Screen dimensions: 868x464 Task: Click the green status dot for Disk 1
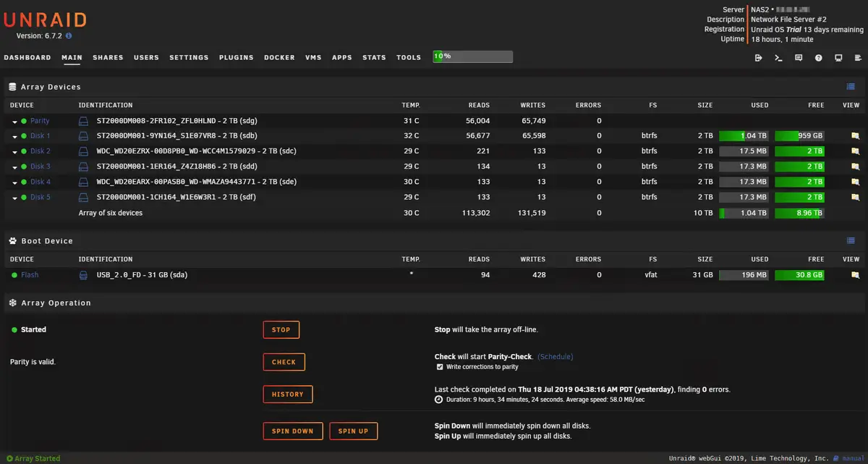pyautogui.click(x=24, y=136)
